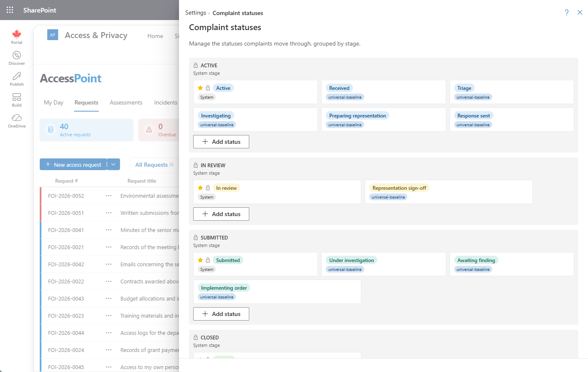
Task: Click the lock icon beside SUBMITTED stage
Action: click(196, 237)
